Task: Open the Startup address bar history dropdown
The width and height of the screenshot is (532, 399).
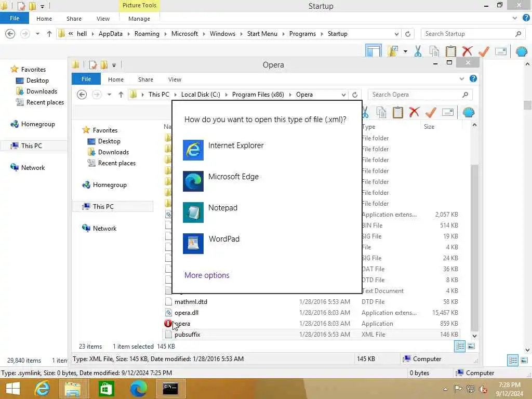Action: (x=396, y=34)
